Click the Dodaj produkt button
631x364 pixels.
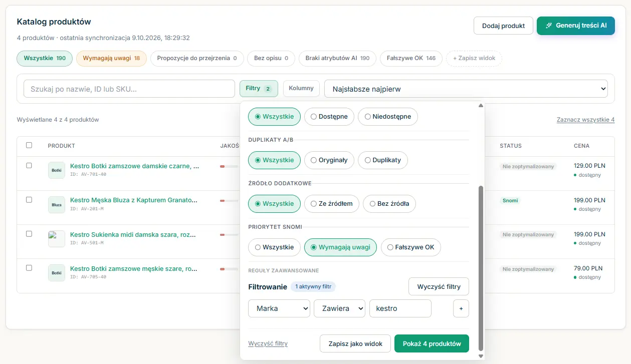click(503, 26)
